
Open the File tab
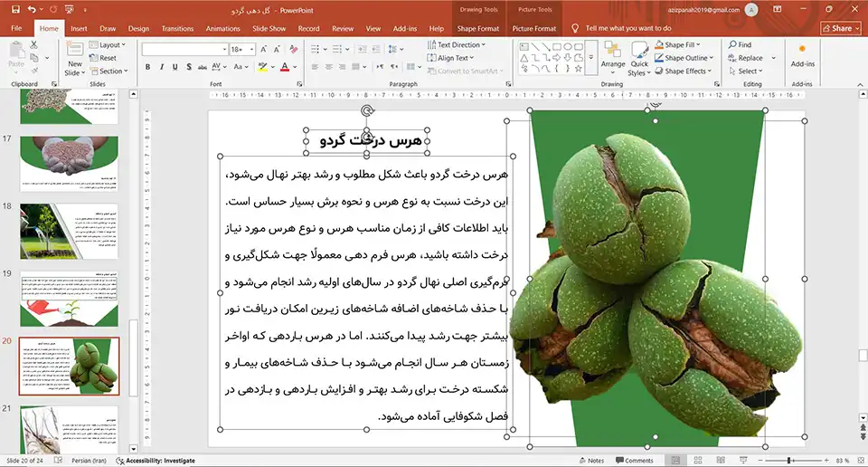point(16,28)
